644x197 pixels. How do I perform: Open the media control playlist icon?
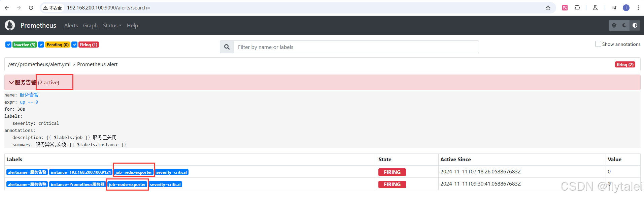tap(614, 8)
